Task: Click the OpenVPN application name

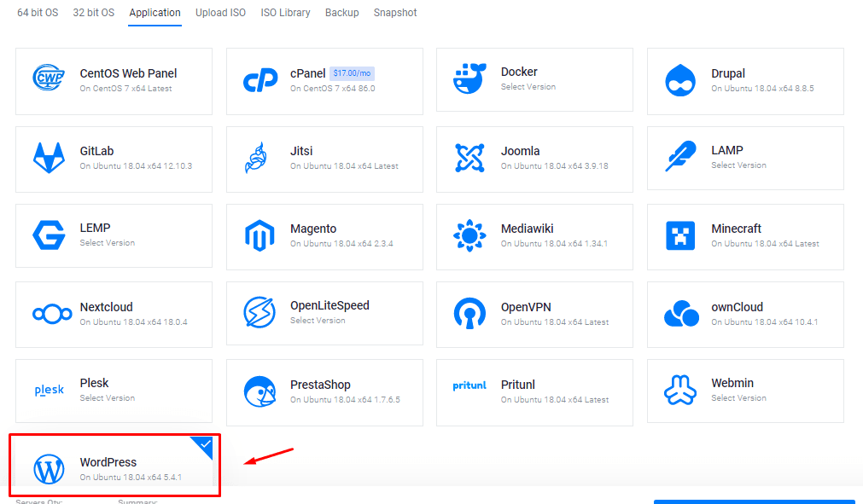Action: tap(526, 307)
